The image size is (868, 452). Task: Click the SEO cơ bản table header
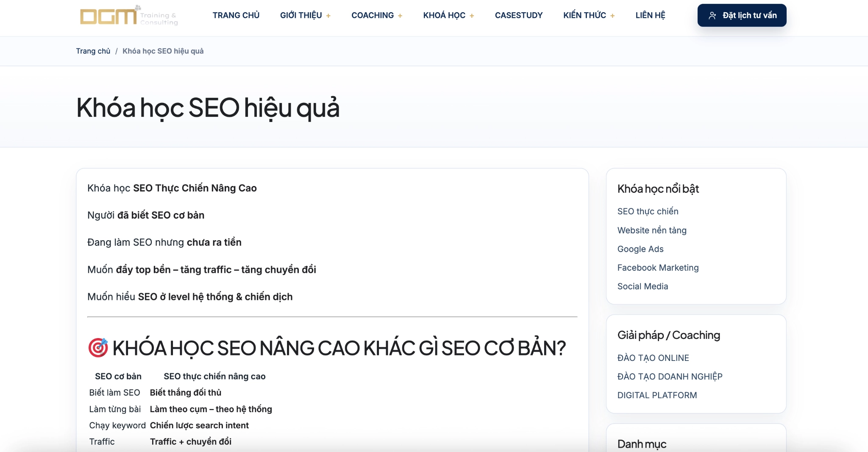coord(118,376)
